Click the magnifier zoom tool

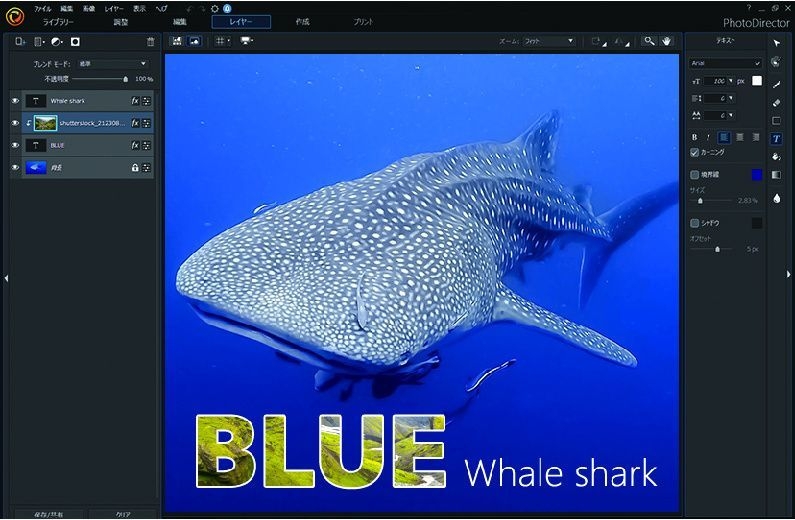pos(649,41)
